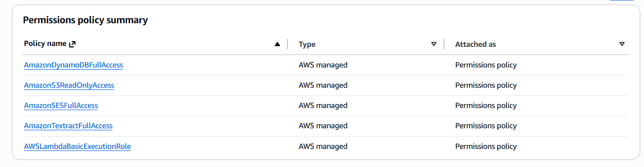Click the Attached as column header label
The image size is (644, 167).
[x=476, y=45]
